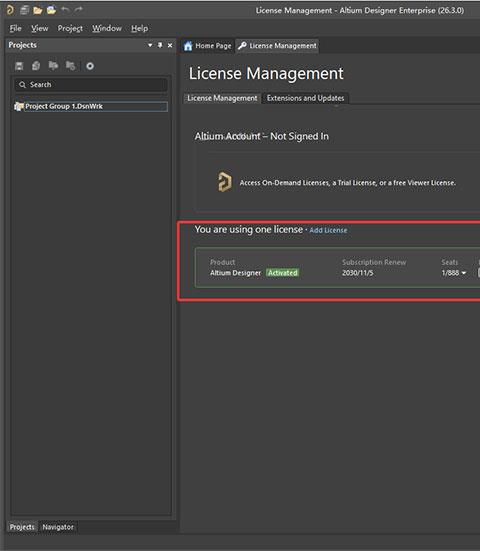The width and height of the screenshot is (480, 551).
Task: Click the gold Altium logo in account section
Action: coord(225,182)
